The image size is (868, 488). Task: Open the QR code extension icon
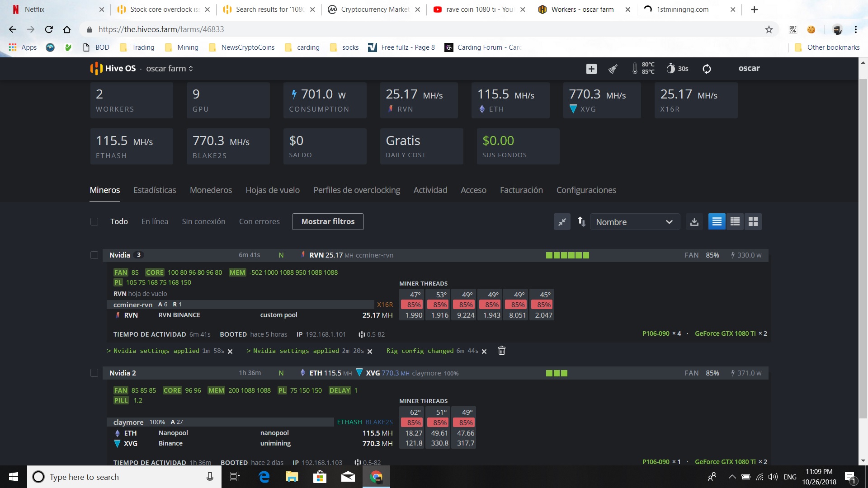(793, 29)
